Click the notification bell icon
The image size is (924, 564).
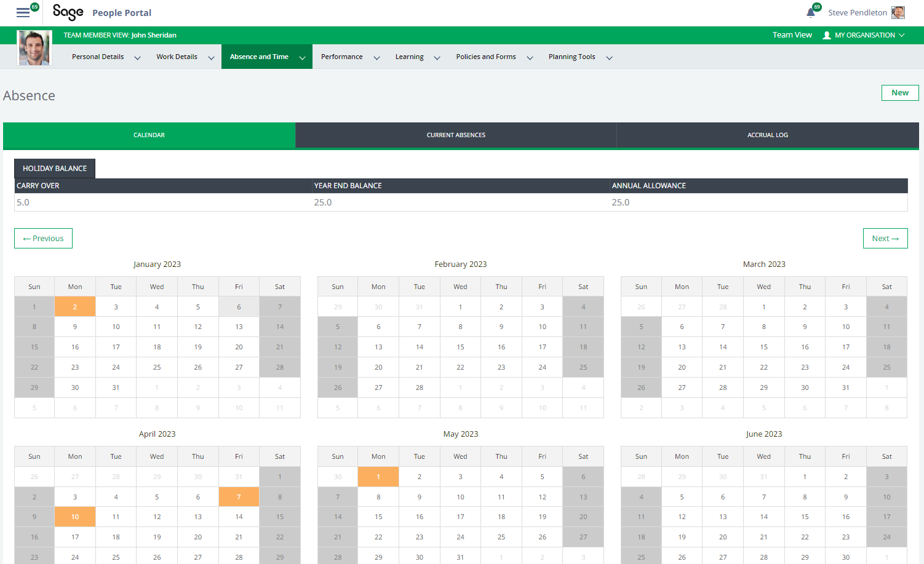tap(811, 13)
